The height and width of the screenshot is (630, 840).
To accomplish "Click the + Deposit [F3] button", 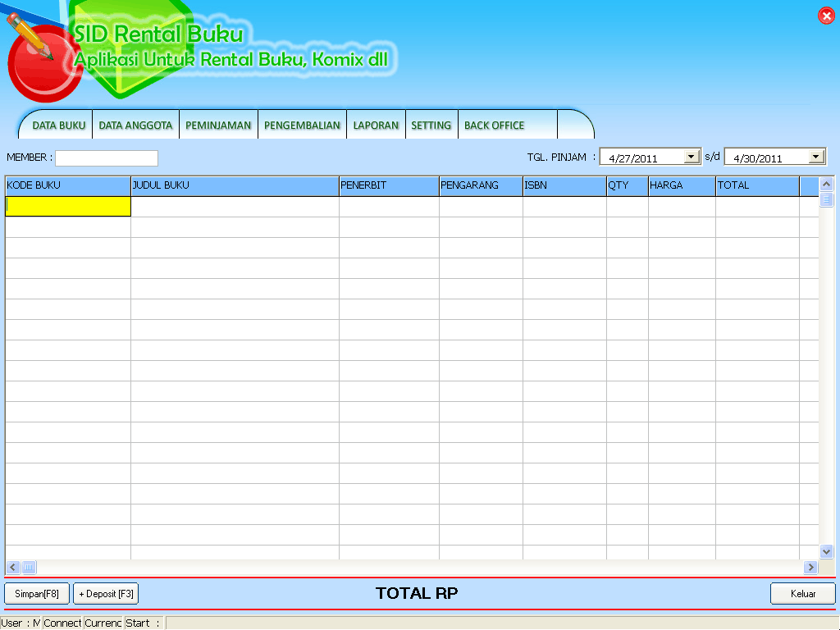I will 106,594.
